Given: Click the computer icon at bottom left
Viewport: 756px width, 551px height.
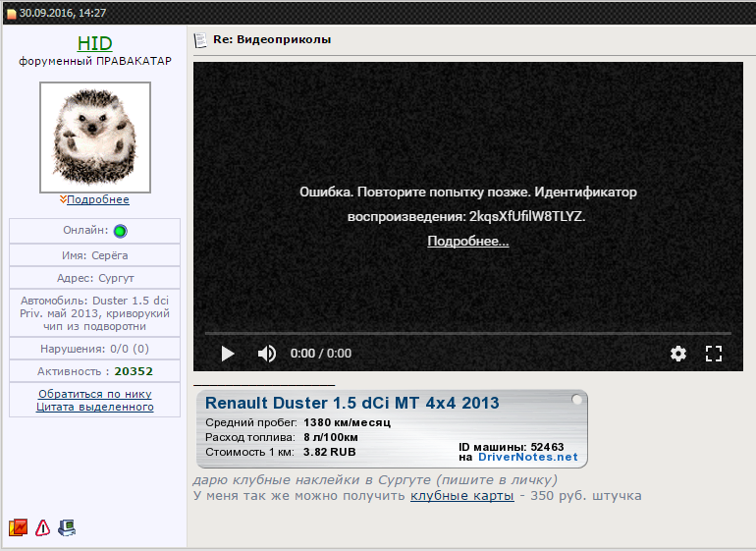Looking at the screenshot, I should (67, 527).
